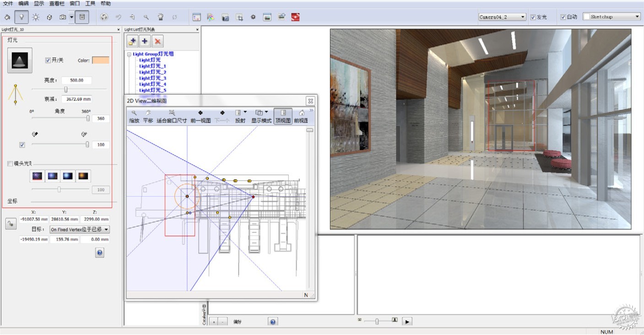The image size is (644, 335).
Task: Click the 衰减 field showing 3672.69 mm
Action: (x=76, y=99)
